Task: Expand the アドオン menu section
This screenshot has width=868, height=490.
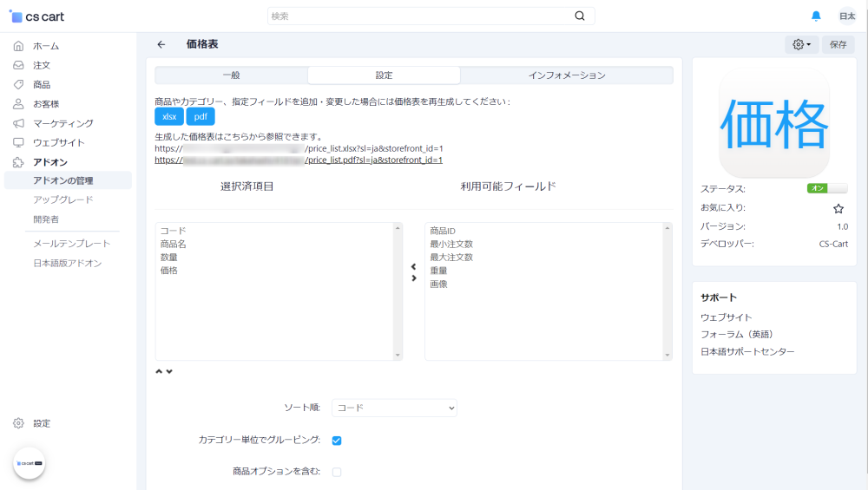Action: tap(49, 162)
